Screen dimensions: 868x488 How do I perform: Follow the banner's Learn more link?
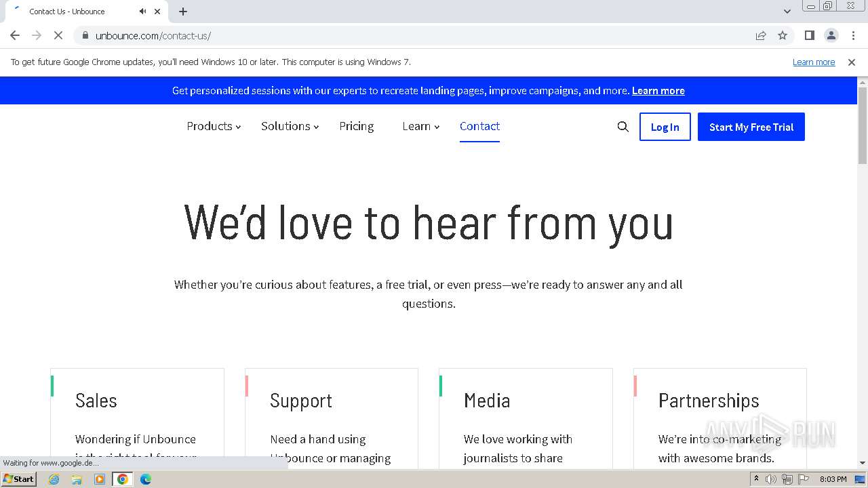[658, 91]
